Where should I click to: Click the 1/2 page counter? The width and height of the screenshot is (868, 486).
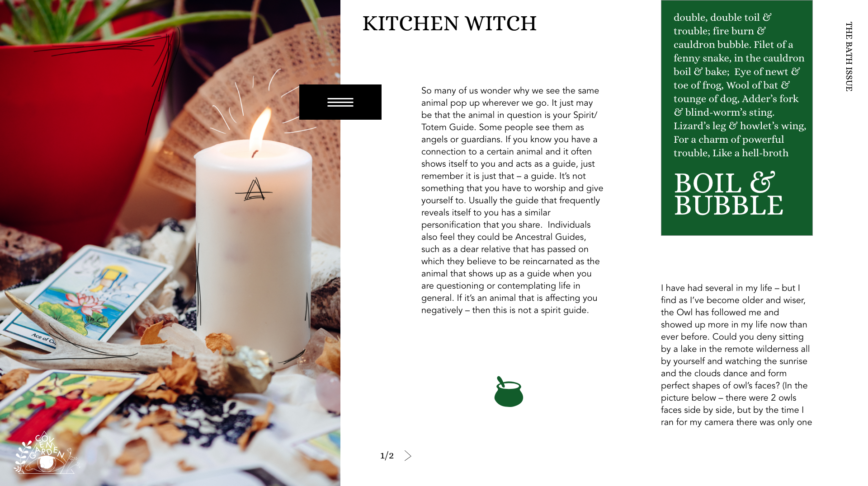pos(387,456)
